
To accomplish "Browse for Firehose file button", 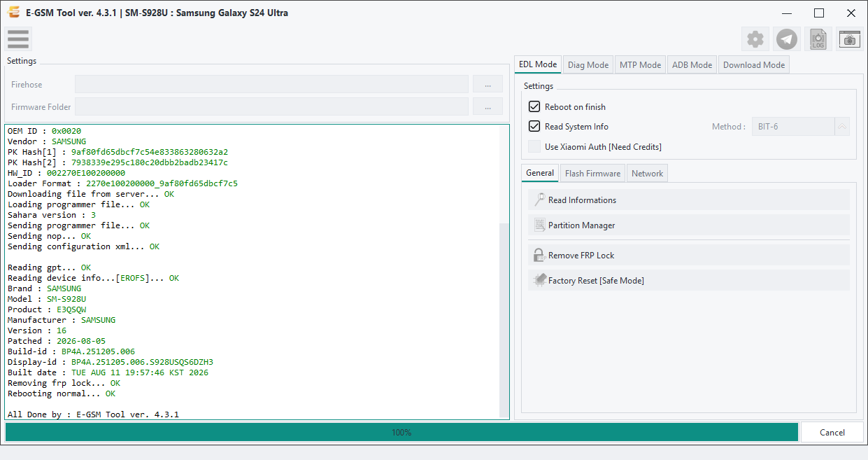I will tap(488, 84).
